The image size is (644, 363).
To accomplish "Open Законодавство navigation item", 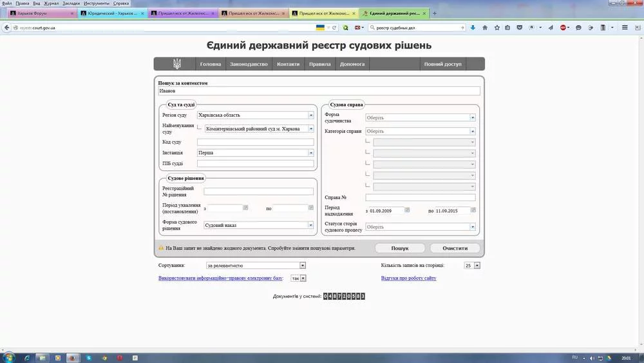I will pyautogui.click(x=249, y=64).
